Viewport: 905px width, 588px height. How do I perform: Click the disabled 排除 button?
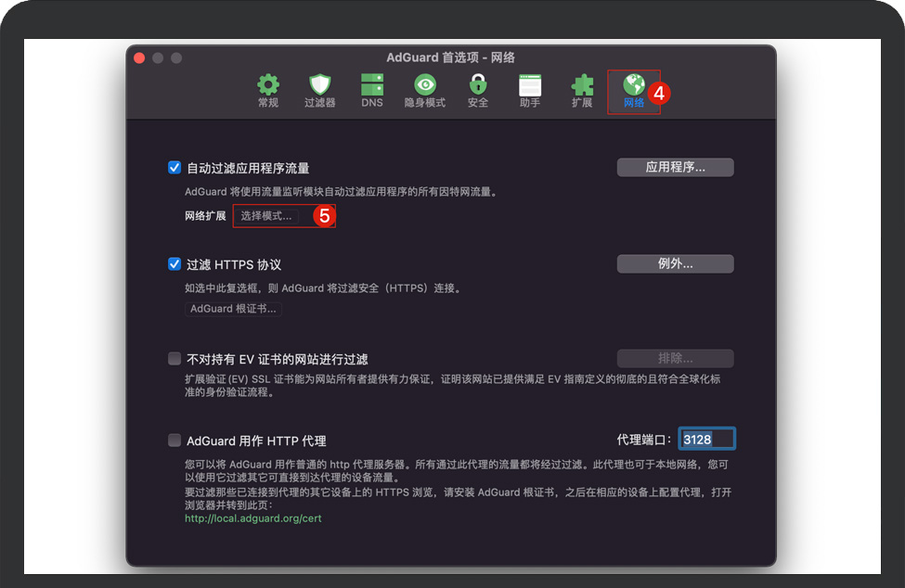675,358
